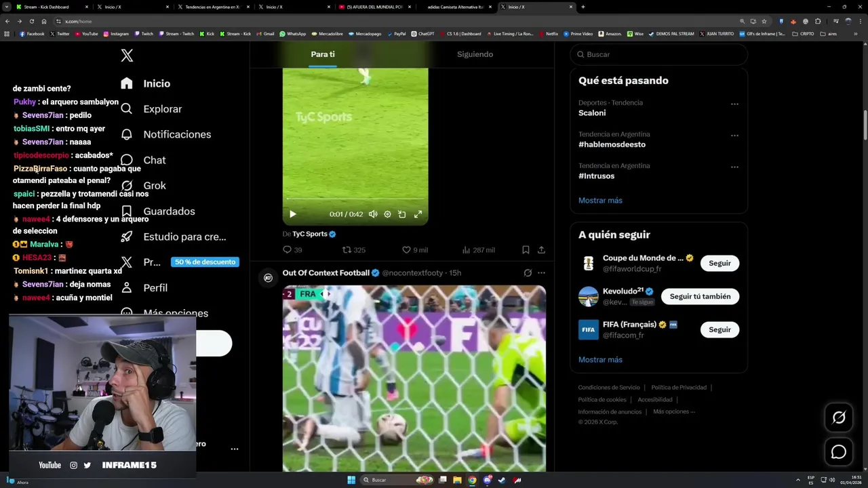Follow Coupe du Monde de account
The width and height of the screenshot is (868, 488).
719,263
